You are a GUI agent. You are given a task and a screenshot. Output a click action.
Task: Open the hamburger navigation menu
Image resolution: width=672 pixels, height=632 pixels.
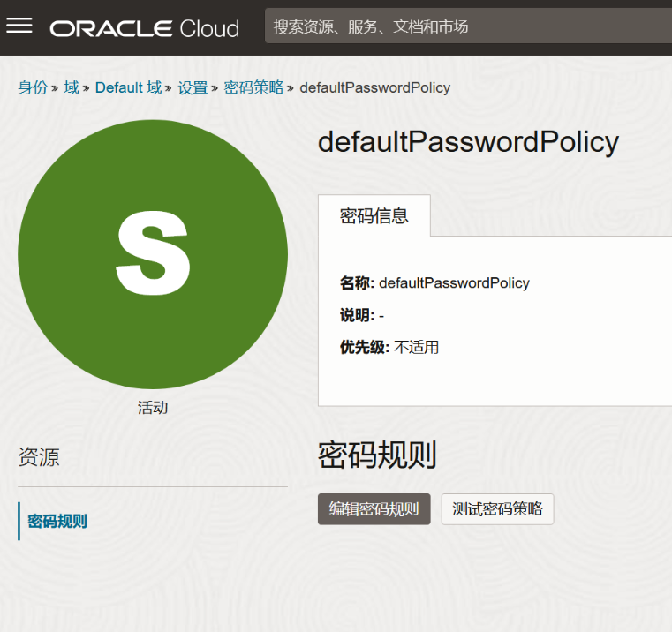pos(19,26)
